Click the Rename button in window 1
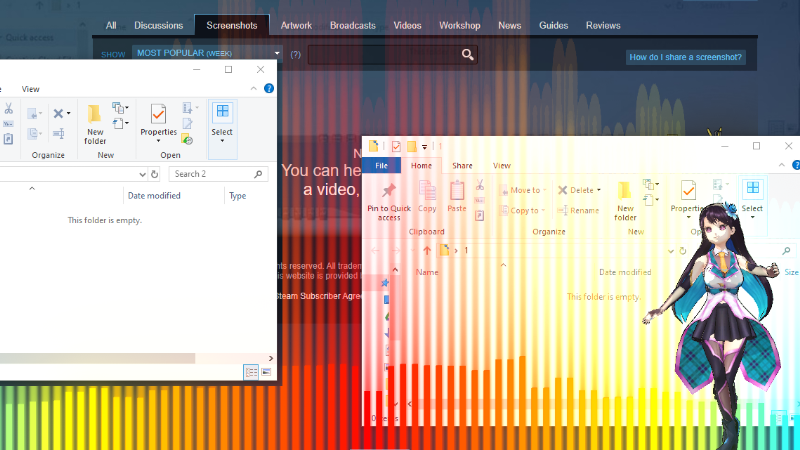This screenshot has width=800, height=450. [x=578, y=210]
